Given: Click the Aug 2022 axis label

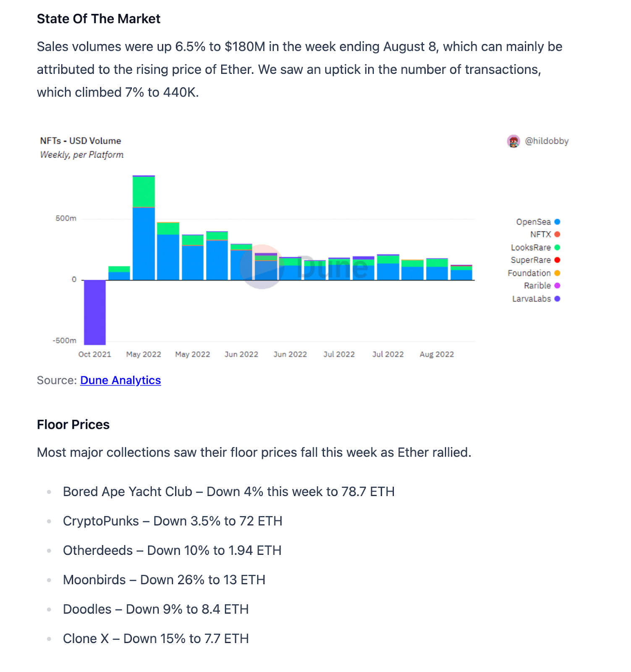Looking at the screenshot, I should [x=437, y=354].
